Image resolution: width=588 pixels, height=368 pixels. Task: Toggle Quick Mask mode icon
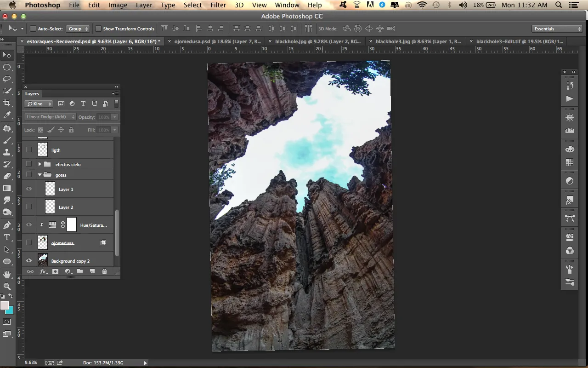click(x=7, y=322)
